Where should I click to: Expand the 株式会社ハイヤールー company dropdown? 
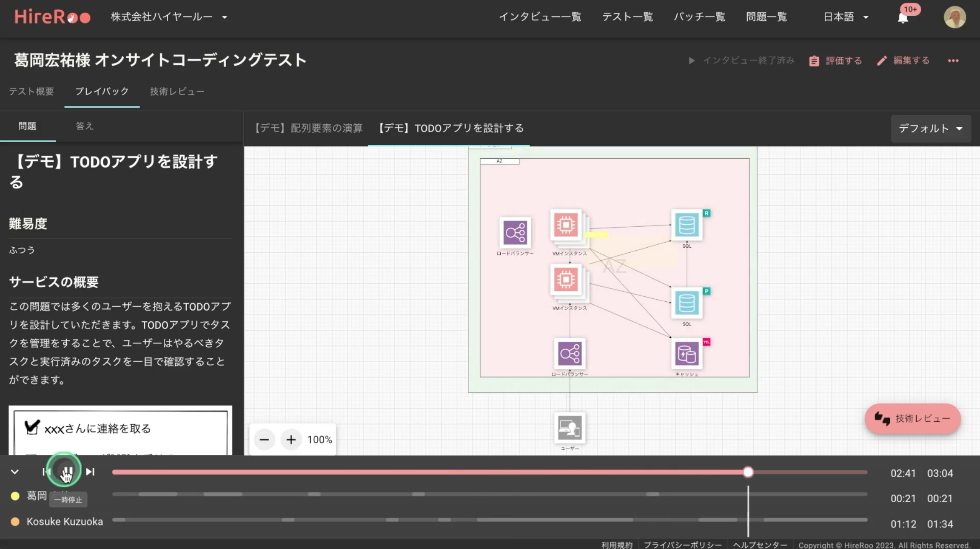pyautogui.click(x=169, y=17)
